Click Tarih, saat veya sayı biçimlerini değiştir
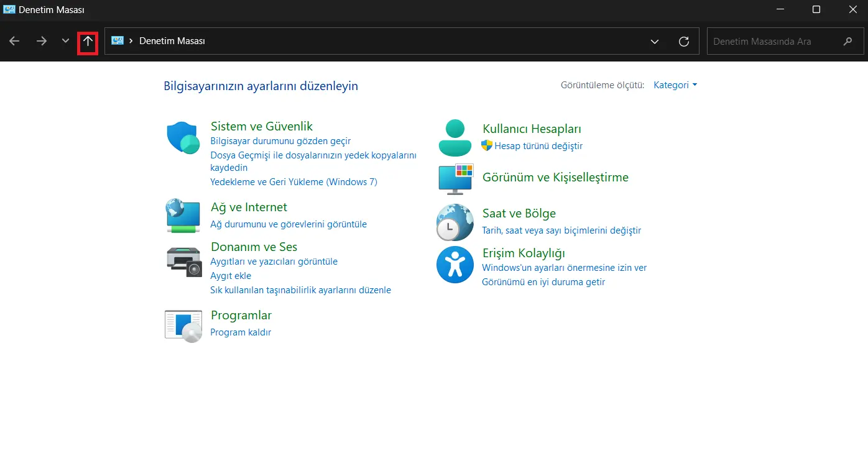This screenshot has height=456, width=868. point(561,230)
